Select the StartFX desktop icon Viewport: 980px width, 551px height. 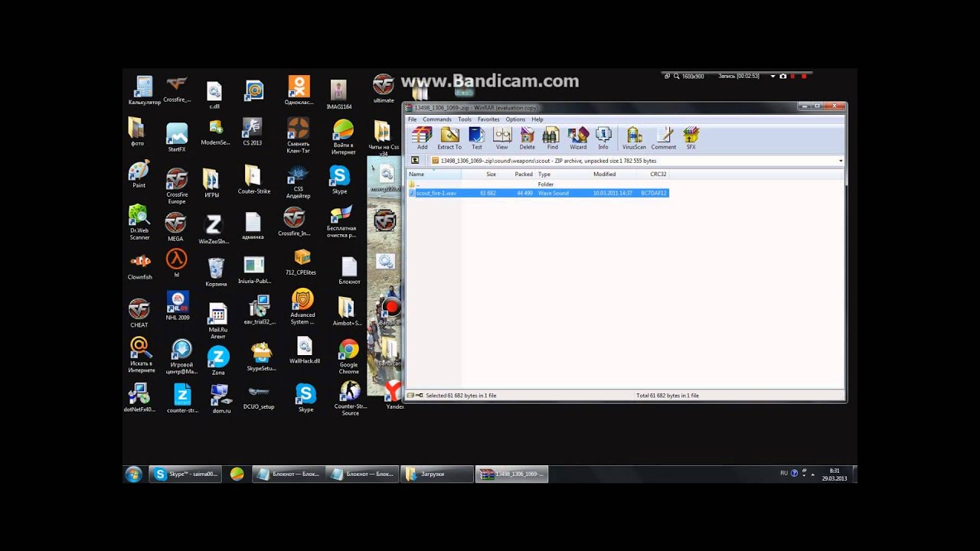177,138
